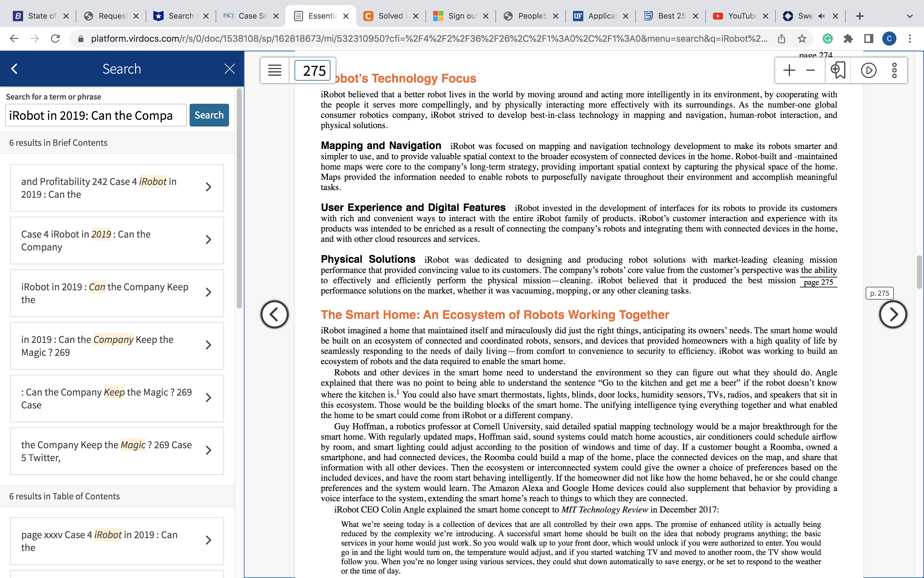This screenshot has height=578, width=924.
Task: Open result ': Can the Company Keep the Magic ? 269 Case'
Action: pyautogui.click(x=117, y=398)
